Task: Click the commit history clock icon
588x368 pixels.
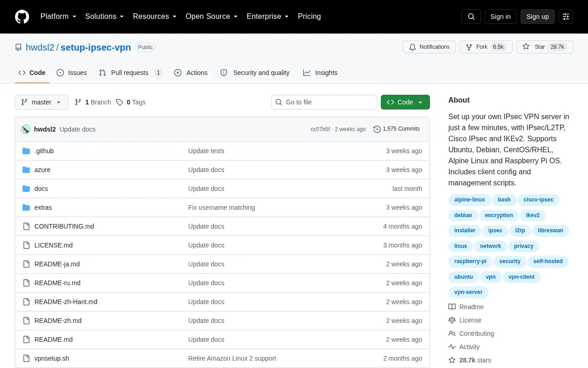Action: coord(377,129)
